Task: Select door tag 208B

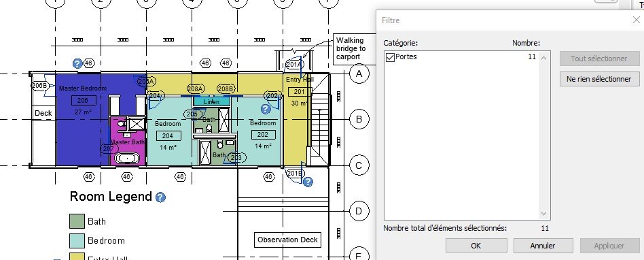Action: 226,89
